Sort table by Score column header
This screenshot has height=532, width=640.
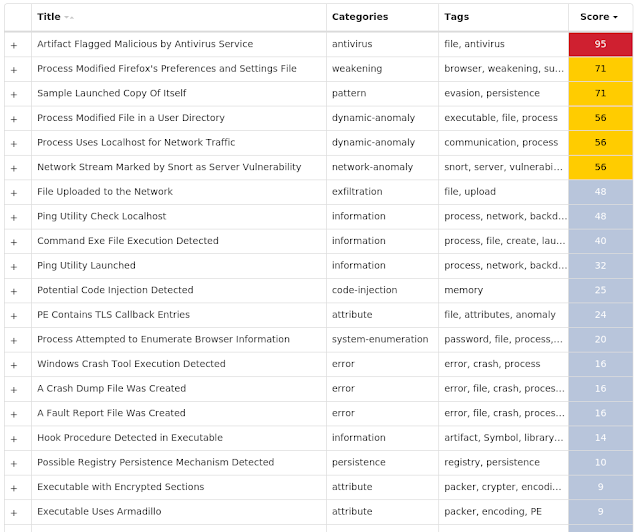pyautogui.click(x=599, y=17)
